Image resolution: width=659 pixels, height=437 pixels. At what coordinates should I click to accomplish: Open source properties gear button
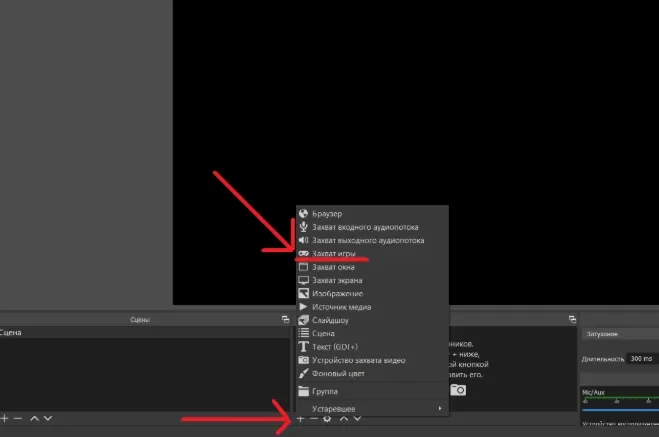click(x=327, y=419)
